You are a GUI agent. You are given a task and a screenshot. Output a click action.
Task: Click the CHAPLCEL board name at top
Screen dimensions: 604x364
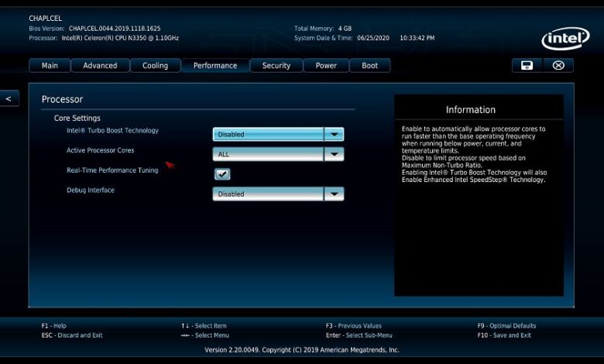coord(46,19)
